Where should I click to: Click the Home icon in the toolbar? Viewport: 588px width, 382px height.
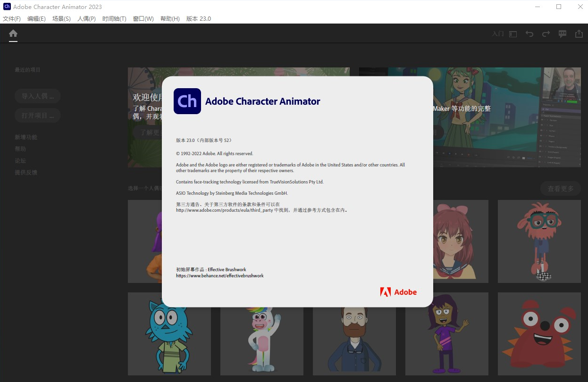(13, 33)
